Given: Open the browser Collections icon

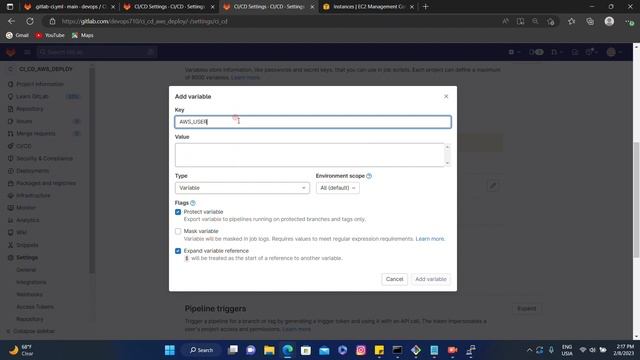Looking at the screenshot, I should [x=590, y=21].
